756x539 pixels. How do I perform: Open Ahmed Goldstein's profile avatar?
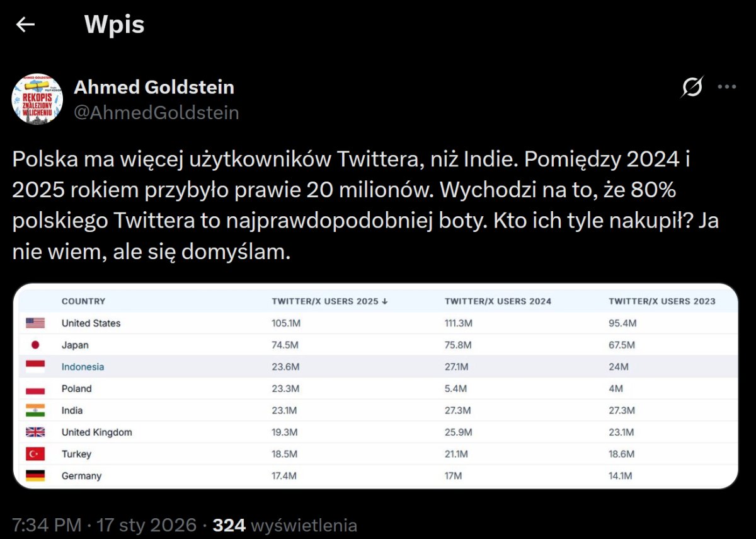tap(37, 99)
